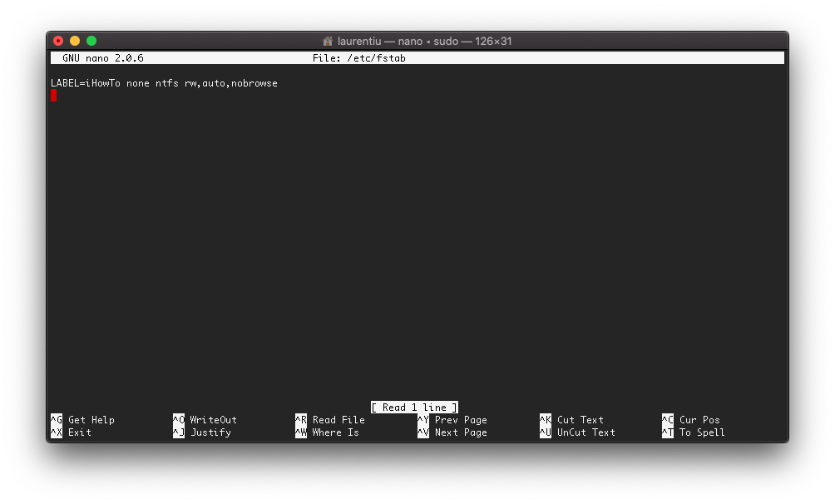Click the ^T To Spell shortcut
This screenshot has width=835, height=504.
(x=693, y=432)
